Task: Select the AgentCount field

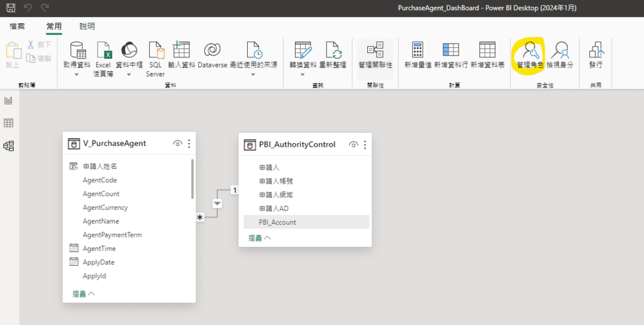Action: 101,194
